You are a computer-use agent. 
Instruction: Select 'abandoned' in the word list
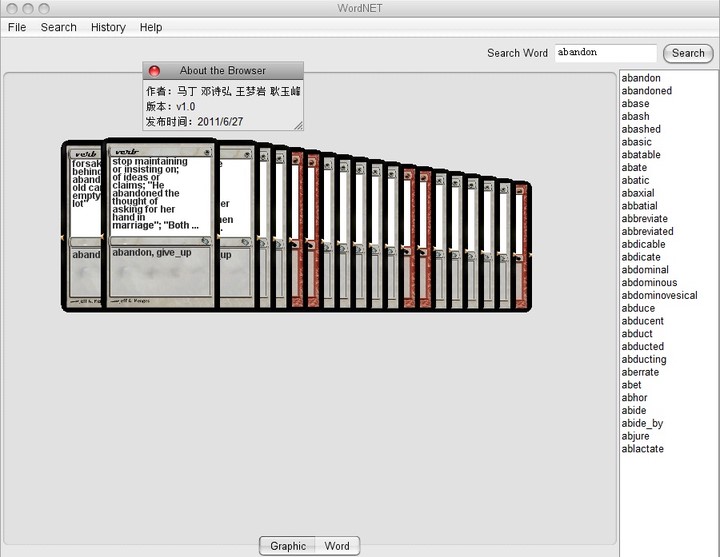(647, 91)
